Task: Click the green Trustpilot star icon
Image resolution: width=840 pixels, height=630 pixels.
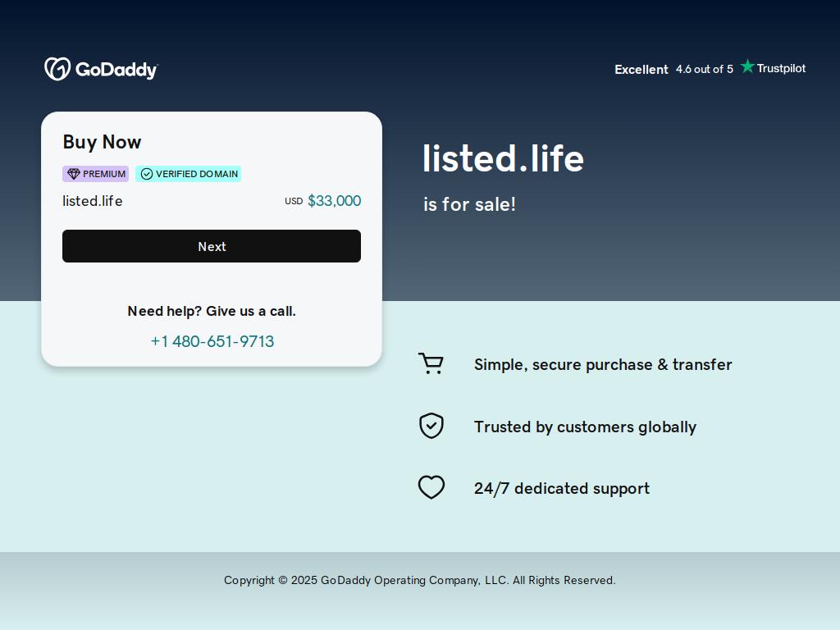Action: [747, 66]
